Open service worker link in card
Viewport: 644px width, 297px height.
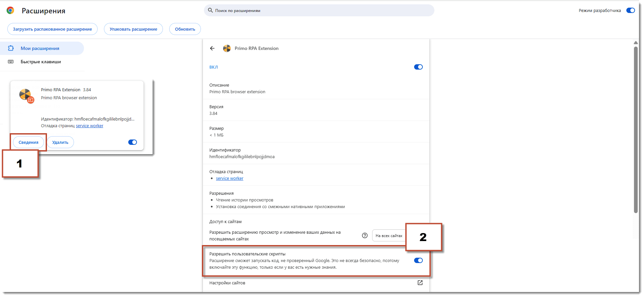(90, 126)
